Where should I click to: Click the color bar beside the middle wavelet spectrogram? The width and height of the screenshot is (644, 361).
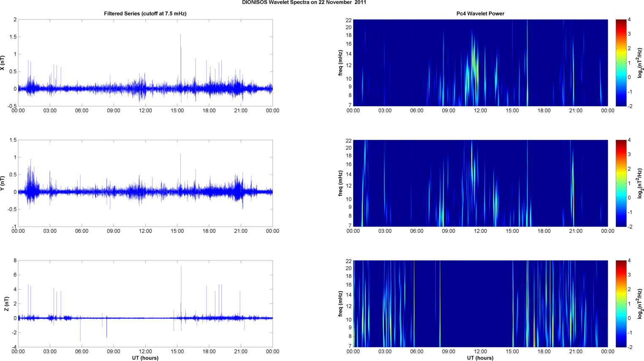coord(621,183)
